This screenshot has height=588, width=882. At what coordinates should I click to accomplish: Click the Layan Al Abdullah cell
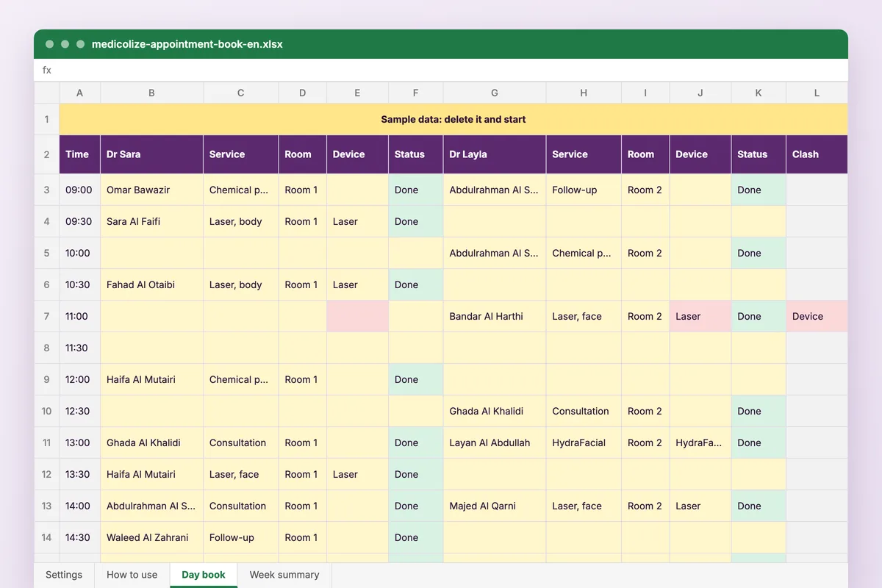[x=495, y=442]
